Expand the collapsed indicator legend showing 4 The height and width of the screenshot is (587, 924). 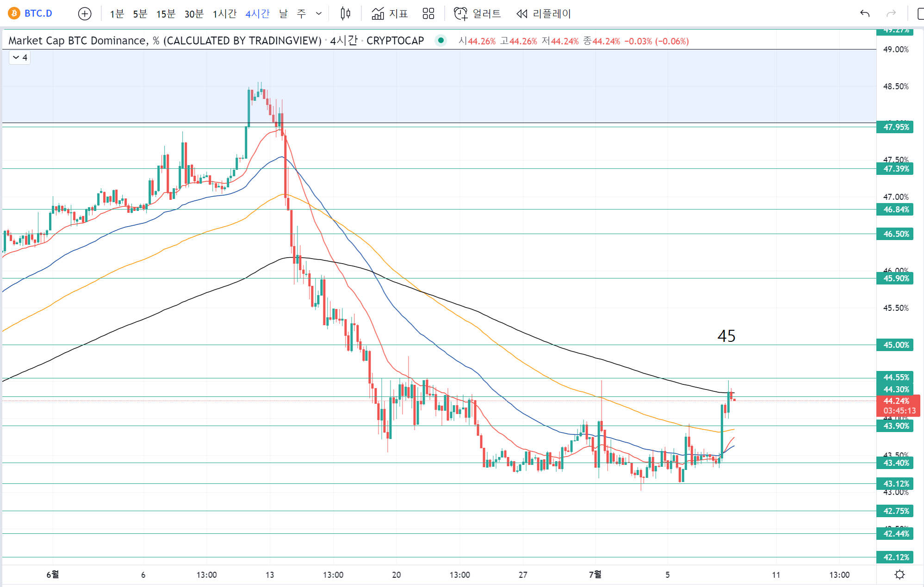click(x=20, y=57)
